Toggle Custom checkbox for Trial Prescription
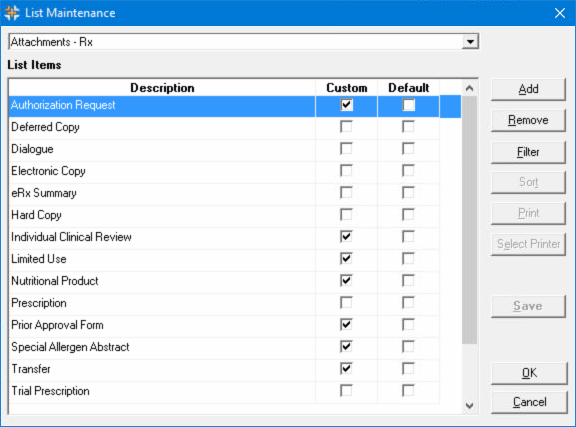Viewport: 576px width, 427px height. tap(346, 391)
